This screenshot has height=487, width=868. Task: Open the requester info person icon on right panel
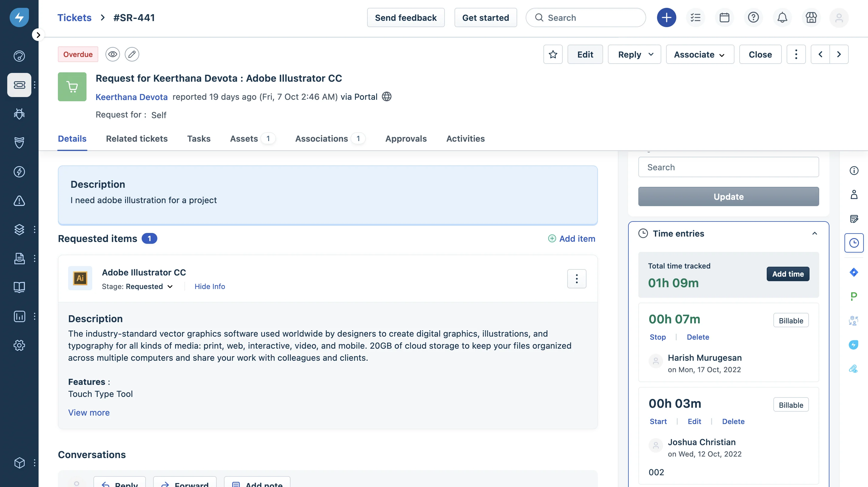[854, 194]
